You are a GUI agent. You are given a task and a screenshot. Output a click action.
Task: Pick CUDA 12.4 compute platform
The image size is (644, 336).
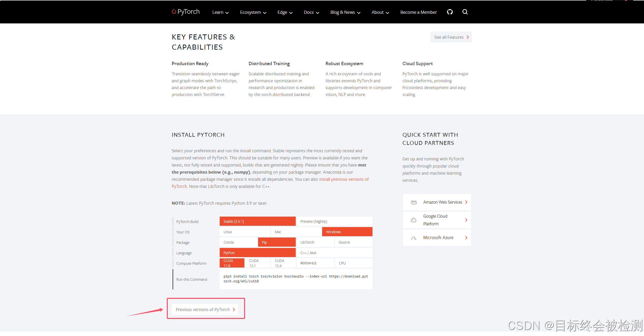click(x=283, y=263)
